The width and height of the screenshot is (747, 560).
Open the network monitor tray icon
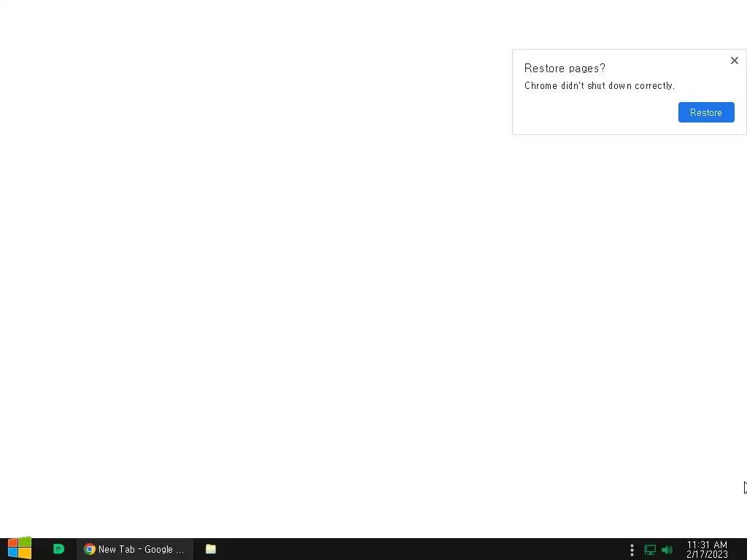[650, 550]
